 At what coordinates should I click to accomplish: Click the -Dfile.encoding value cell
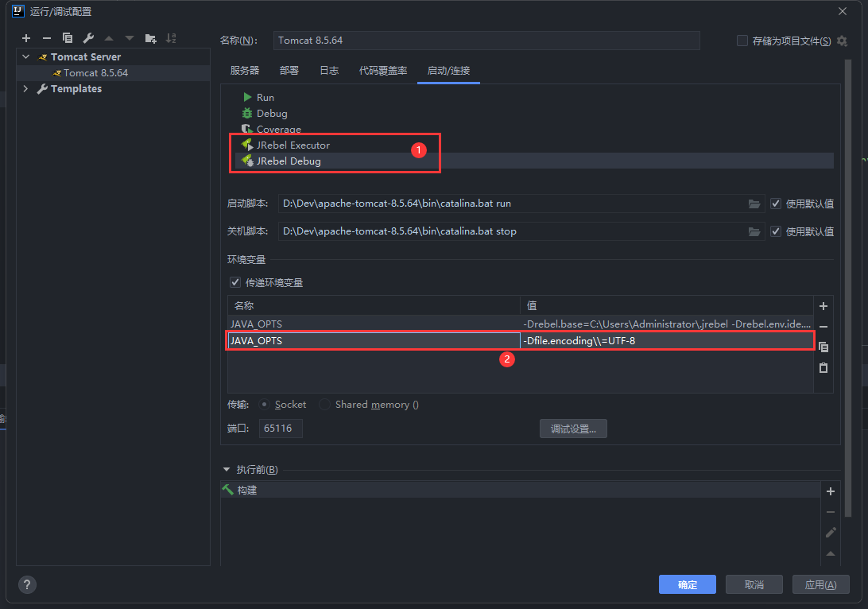pos(666,340)
